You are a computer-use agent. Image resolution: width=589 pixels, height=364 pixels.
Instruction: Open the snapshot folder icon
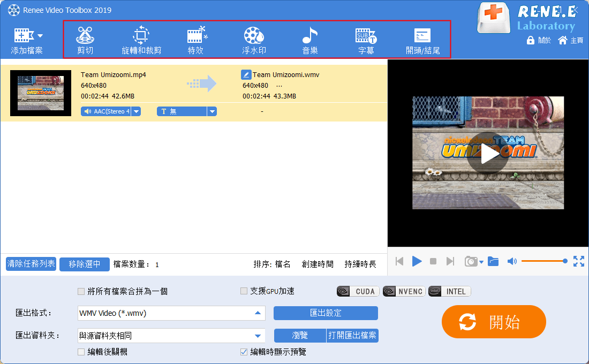(493, 261)
